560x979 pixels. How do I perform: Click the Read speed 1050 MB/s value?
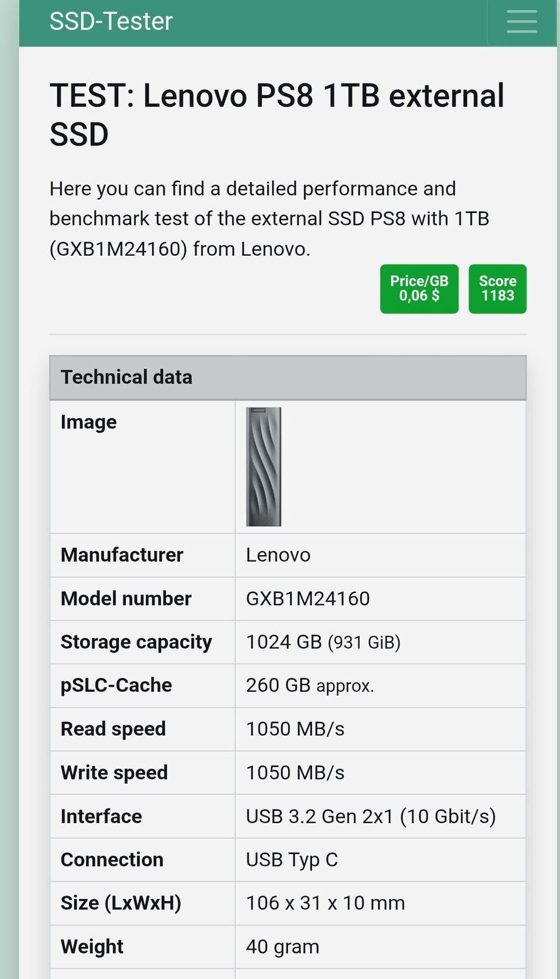pyautogui.click(x=295, y=729)
